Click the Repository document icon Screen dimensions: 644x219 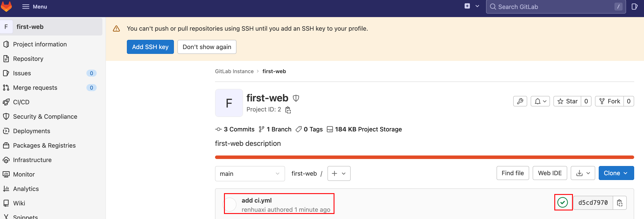(6, 59)
